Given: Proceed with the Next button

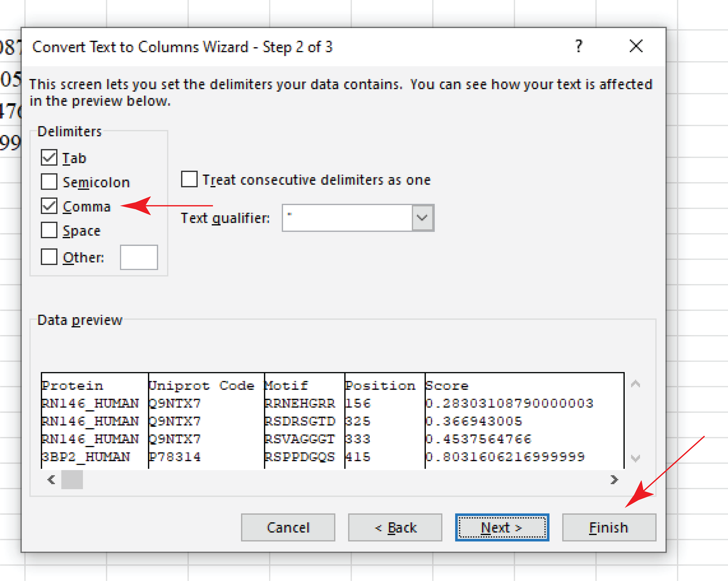Looking at the screenshot, I should point(502,527).
